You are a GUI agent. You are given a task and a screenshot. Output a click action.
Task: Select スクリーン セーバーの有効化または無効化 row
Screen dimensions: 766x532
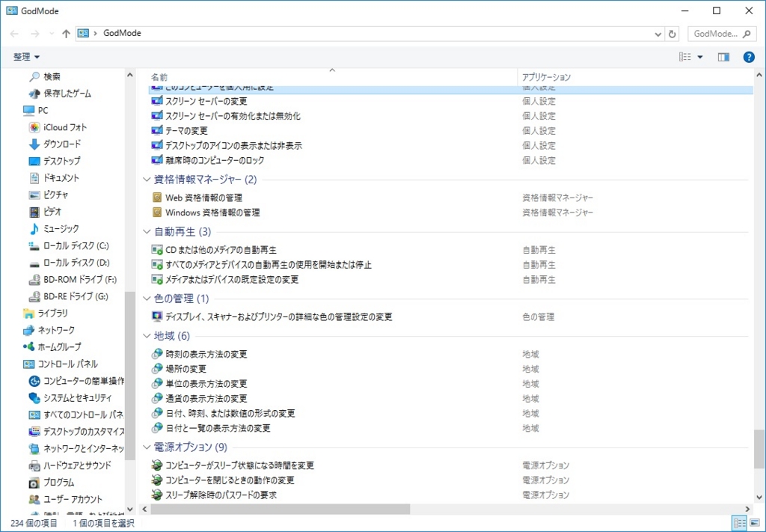(x=450, y=116)
